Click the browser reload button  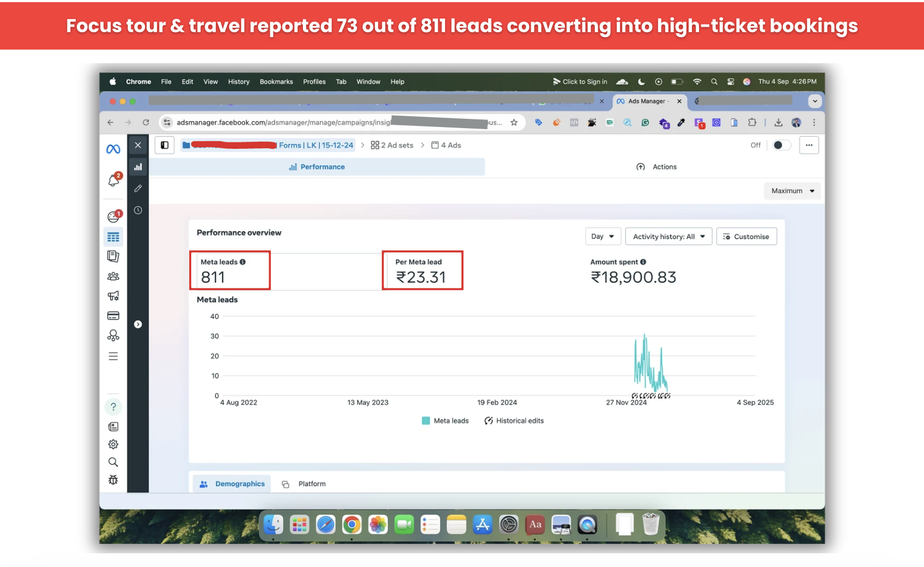[x=145, y=122]
